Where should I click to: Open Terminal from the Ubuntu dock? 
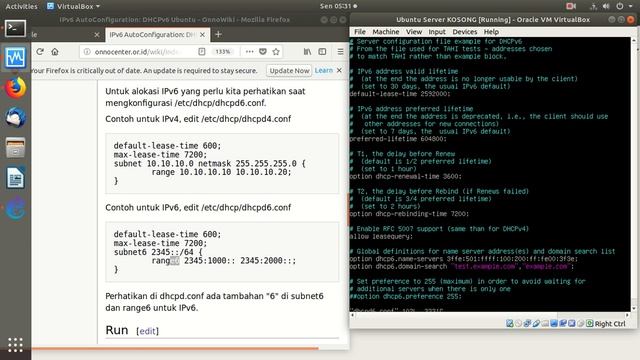[15, 28]
